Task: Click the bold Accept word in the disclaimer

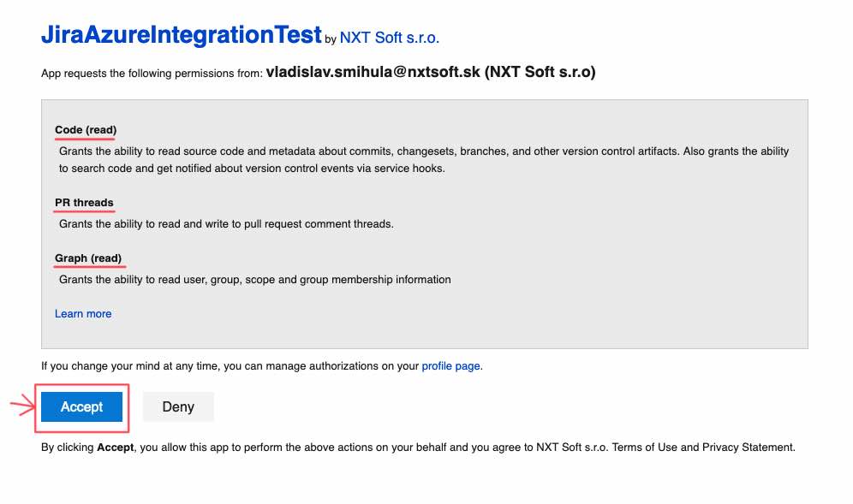Action: [x=116, y=448]
